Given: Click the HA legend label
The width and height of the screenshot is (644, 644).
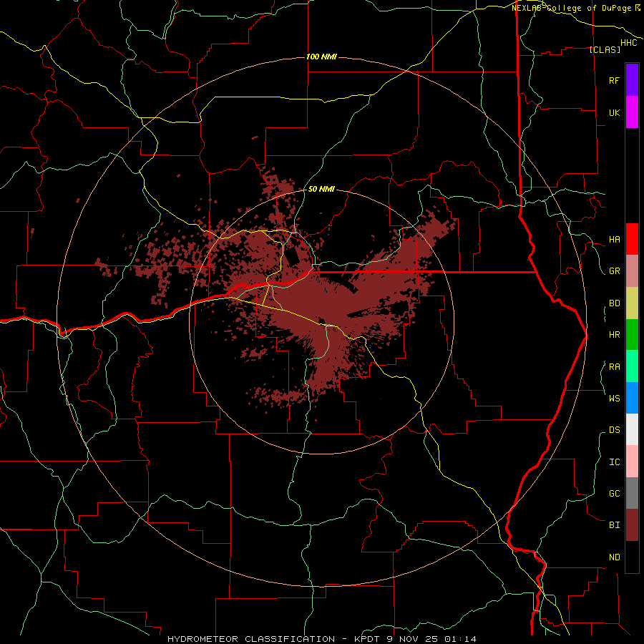Looking at the screenshot, I should coord(614,239).
